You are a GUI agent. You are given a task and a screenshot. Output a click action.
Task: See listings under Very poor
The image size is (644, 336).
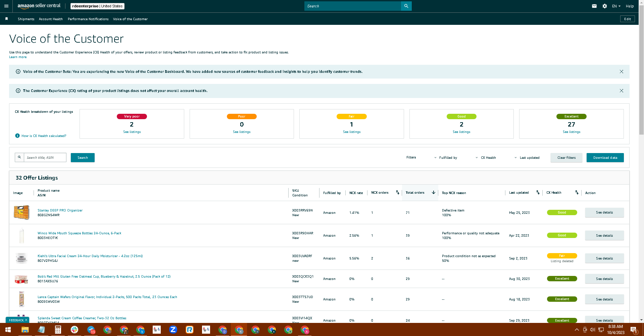(132, 132)
